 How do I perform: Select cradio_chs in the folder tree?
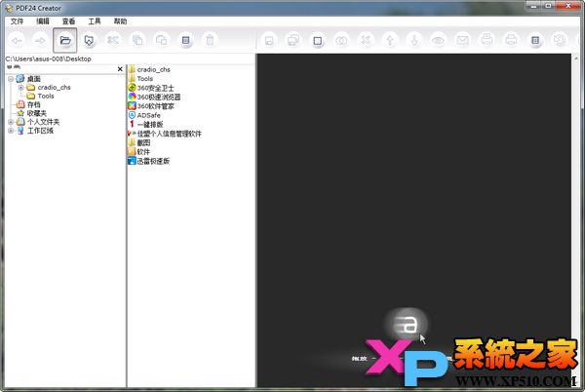[54, 88]
